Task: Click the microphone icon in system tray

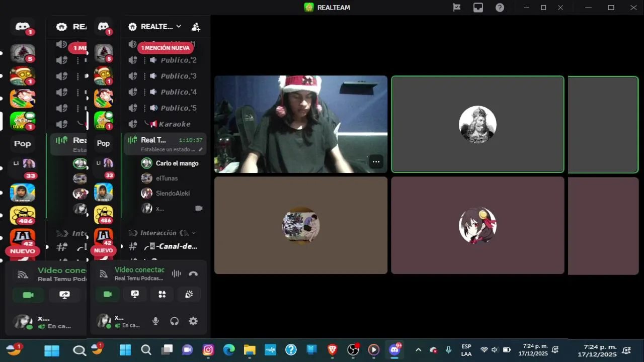Action: tap(448, 350)
